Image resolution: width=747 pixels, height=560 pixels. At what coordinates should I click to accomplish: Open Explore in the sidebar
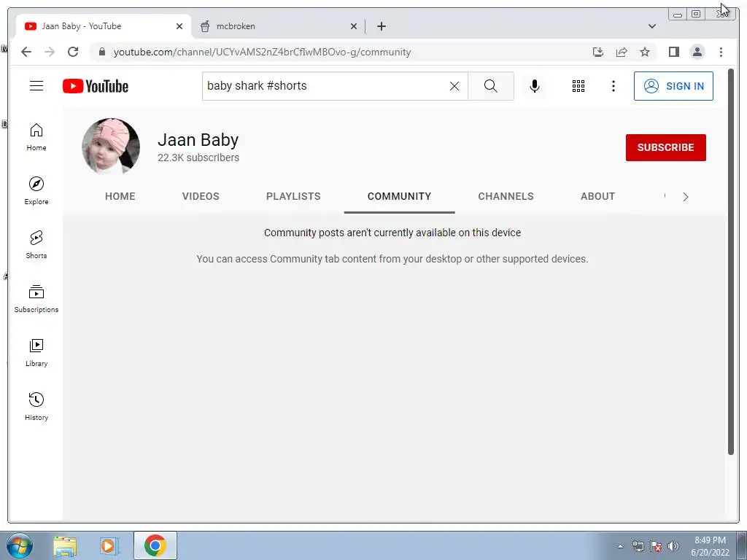click(36, 191)
